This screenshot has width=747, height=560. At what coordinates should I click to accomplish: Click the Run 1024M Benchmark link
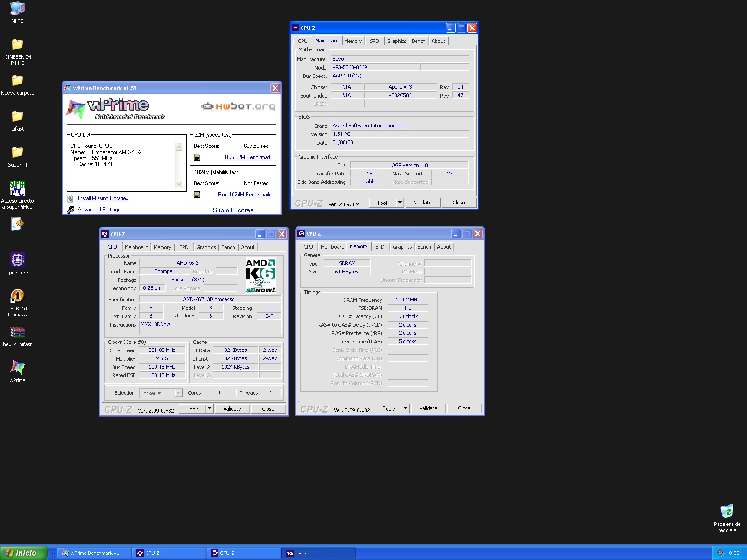click(244, 195)
